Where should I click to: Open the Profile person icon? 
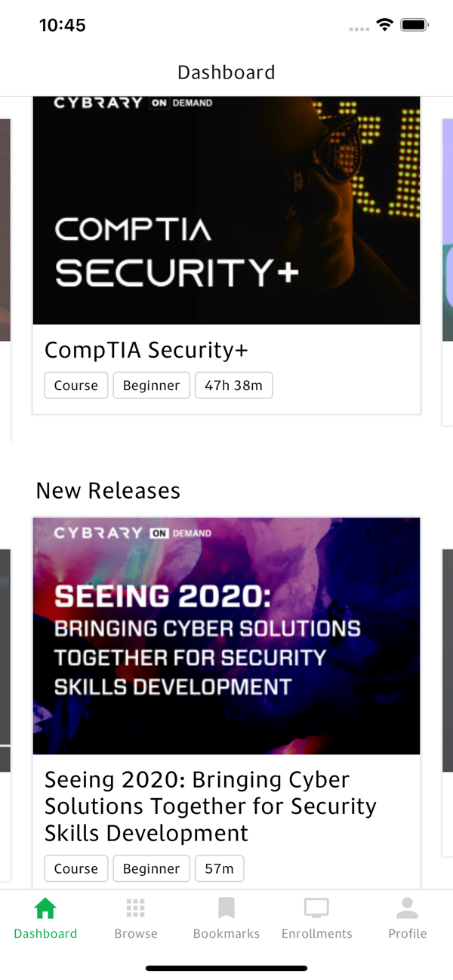tap(407, 908)
